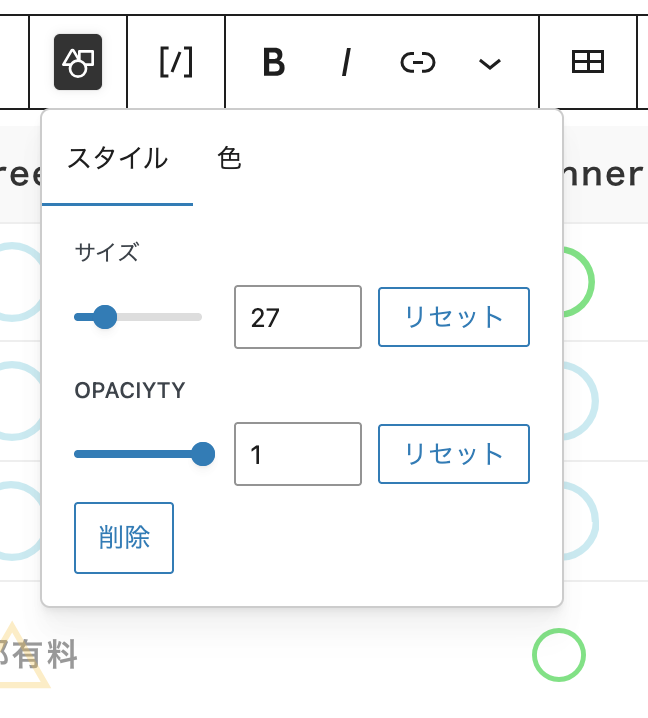This screenshot has height=718, width=648.
Task: Select the green circle icon below the popover
Action: [x=558, y=655]
